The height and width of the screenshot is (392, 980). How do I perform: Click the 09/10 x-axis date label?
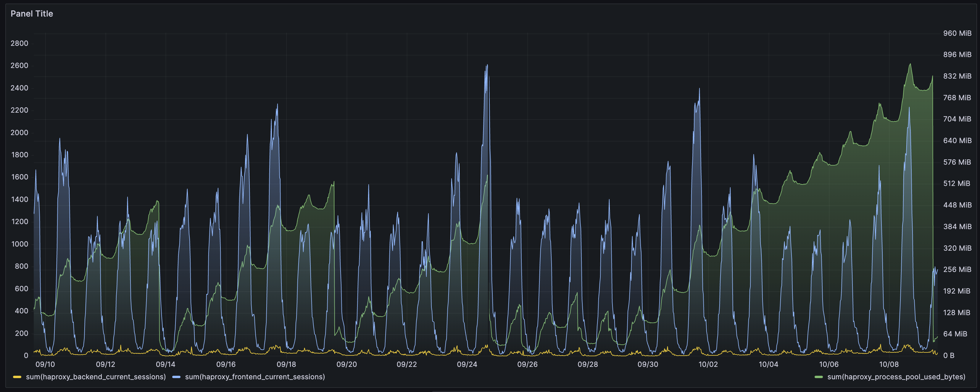(45, 364)
